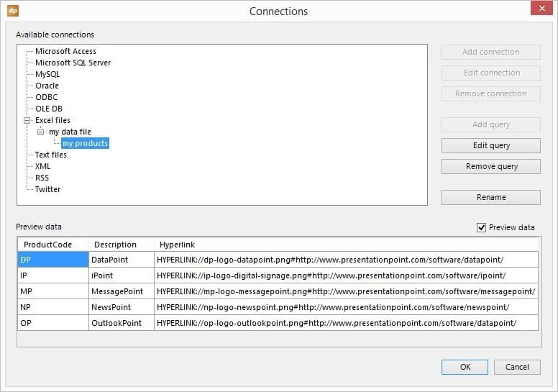Click the Remove query button
This screenshot has height=392, width=558.
coord(490,167)
